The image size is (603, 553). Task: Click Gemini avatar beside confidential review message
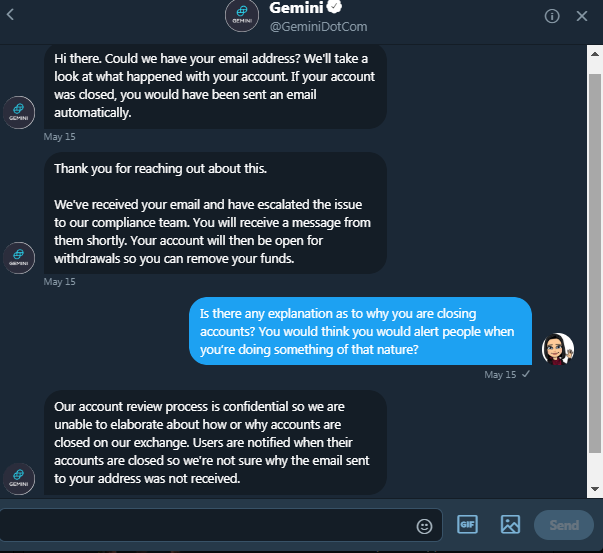point(20,478)
